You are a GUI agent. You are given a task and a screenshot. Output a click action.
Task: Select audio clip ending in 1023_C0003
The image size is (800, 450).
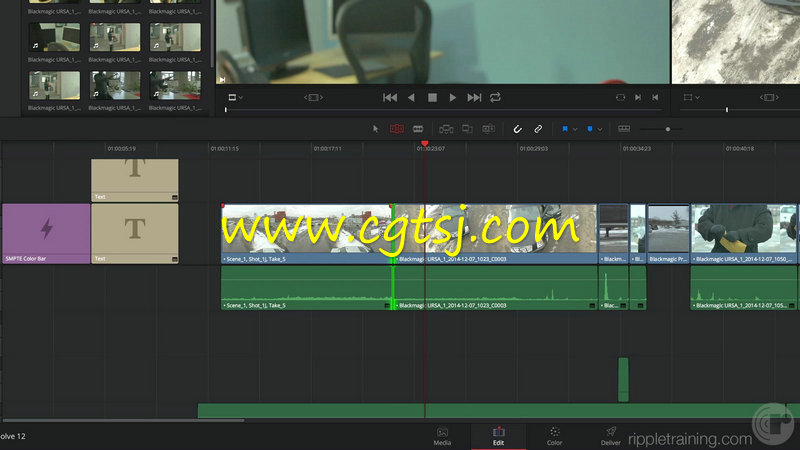pos(495,288)
